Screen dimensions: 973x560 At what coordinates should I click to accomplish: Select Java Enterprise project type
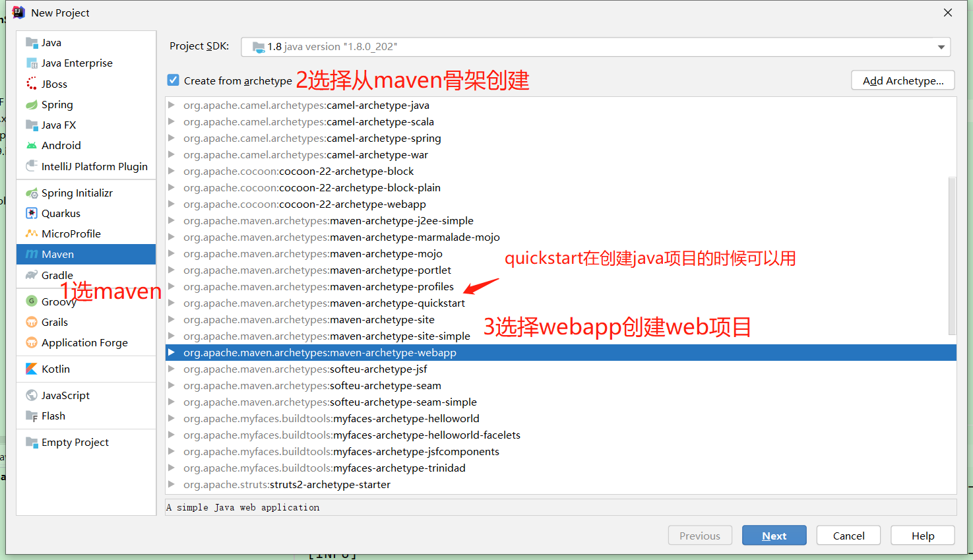tap(86, 63)
